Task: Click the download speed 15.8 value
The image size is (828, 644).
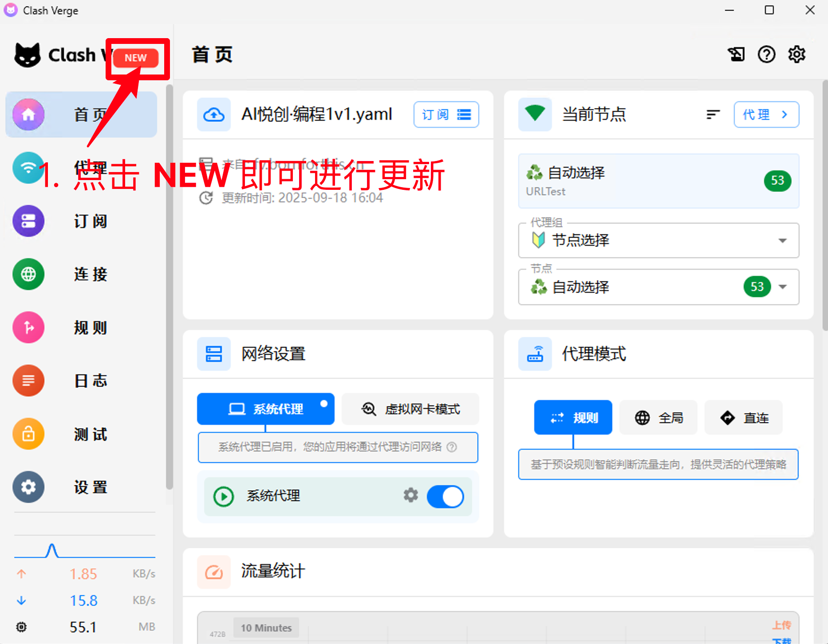Action: tap(83, 601)
